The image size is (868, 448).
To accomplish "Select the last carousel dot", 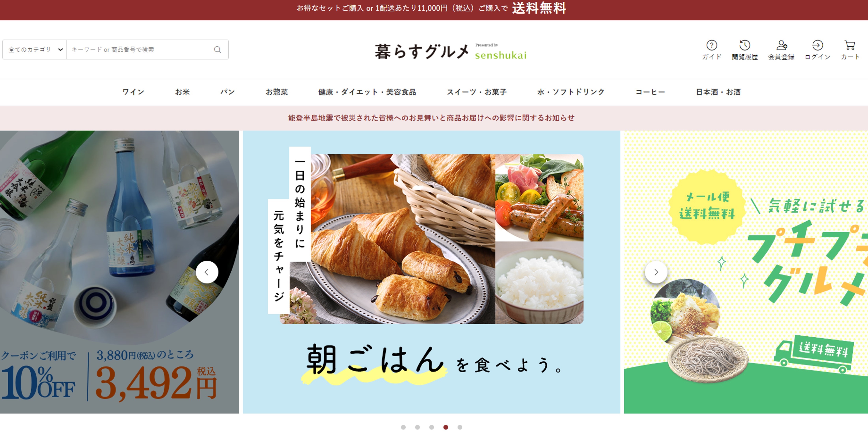I will (x=460, y=427).
